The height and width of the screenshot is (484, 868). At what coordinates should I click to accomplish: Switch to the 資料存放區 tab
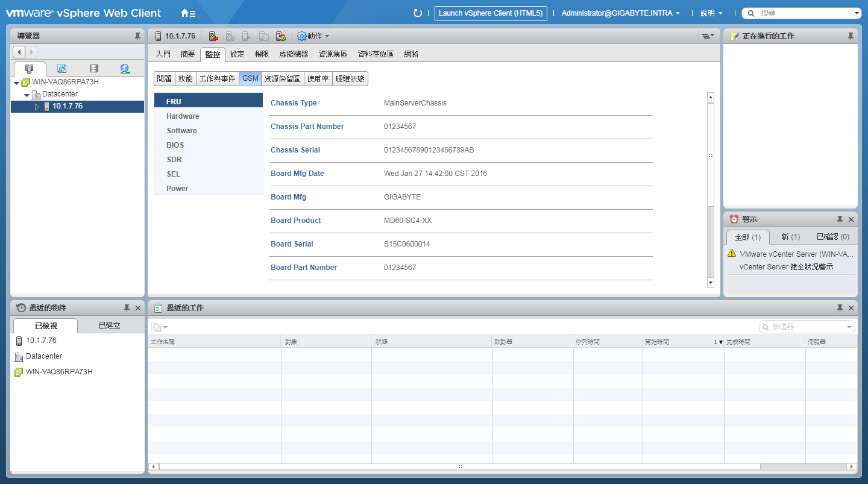pyautogui.click(x=376, y=54)
